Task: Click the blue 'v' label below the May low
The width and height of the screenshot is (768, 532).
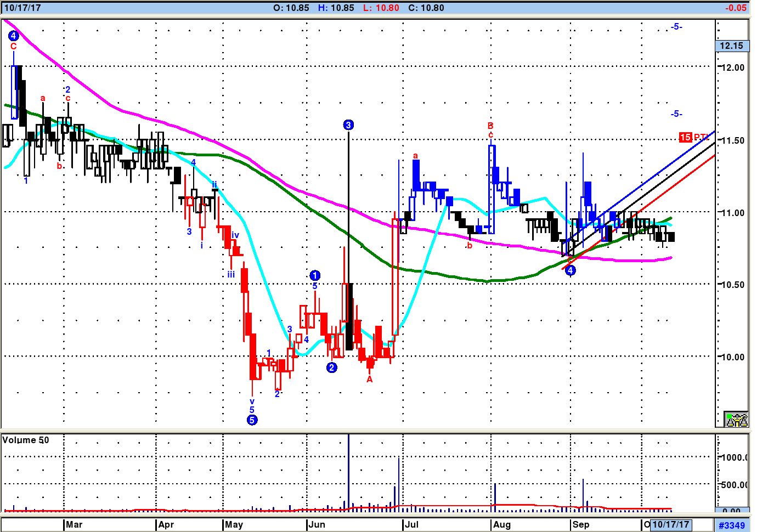Action: [252, 401]
